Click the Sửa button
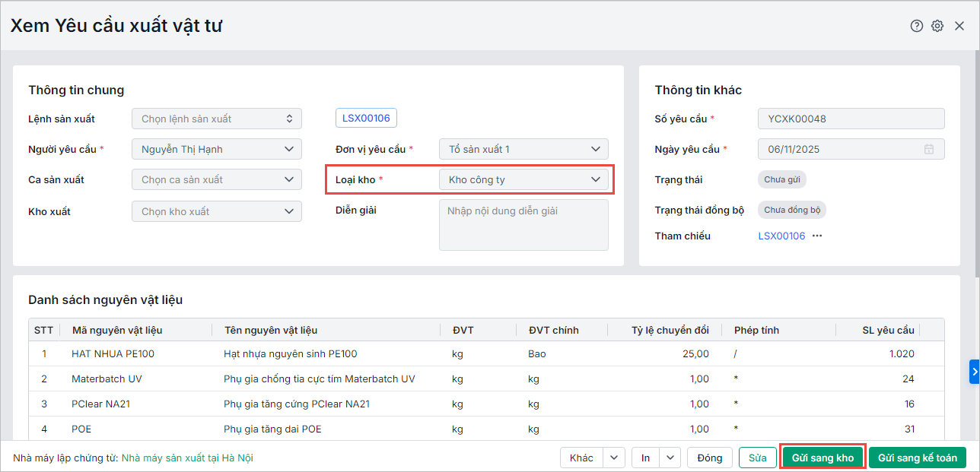 (x=757, y=458)
